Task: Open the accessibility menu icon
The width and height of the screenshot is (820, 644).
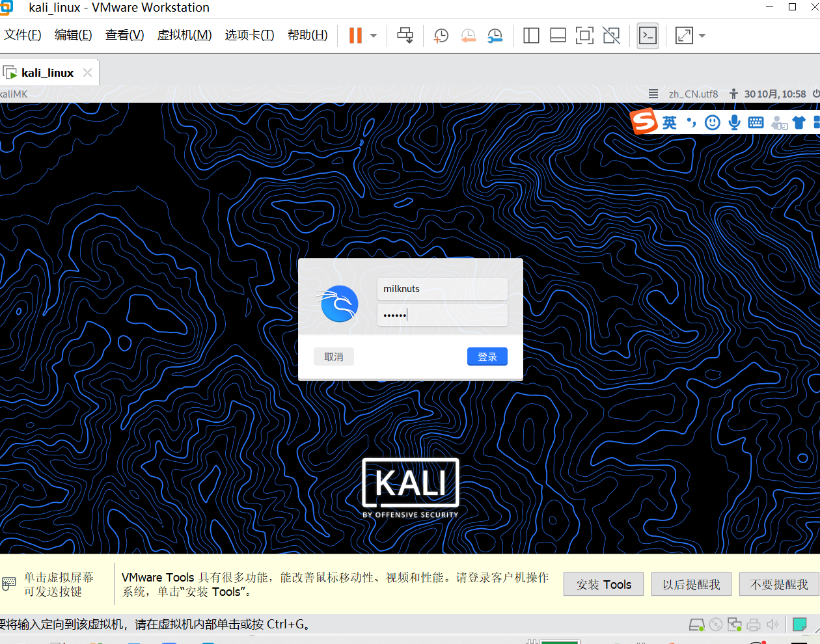Action: tap(733, 94)
